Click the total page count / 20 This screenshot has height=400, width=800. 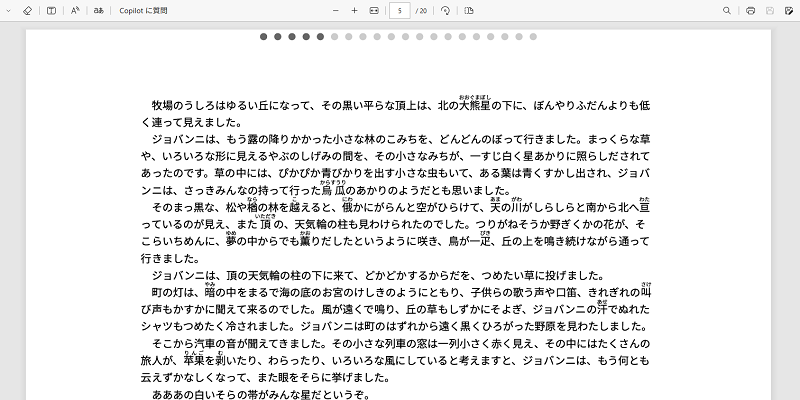pos(421,11)
